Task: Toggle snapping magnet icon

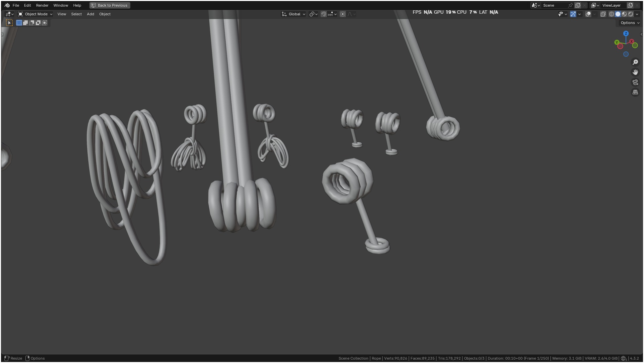Action: 323,14
